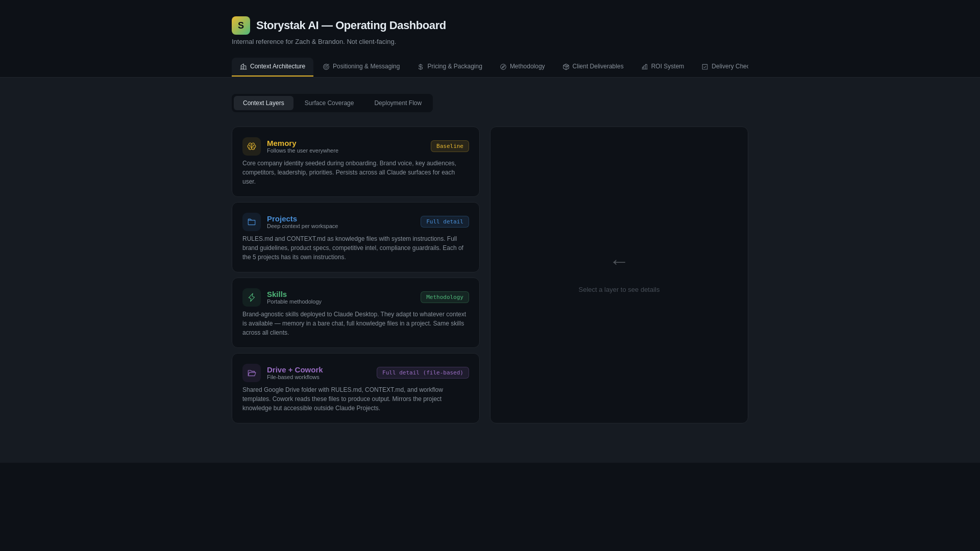Select the Memory layer title
The width and height of the screenshot is (980, 551).
pos(282,143)
